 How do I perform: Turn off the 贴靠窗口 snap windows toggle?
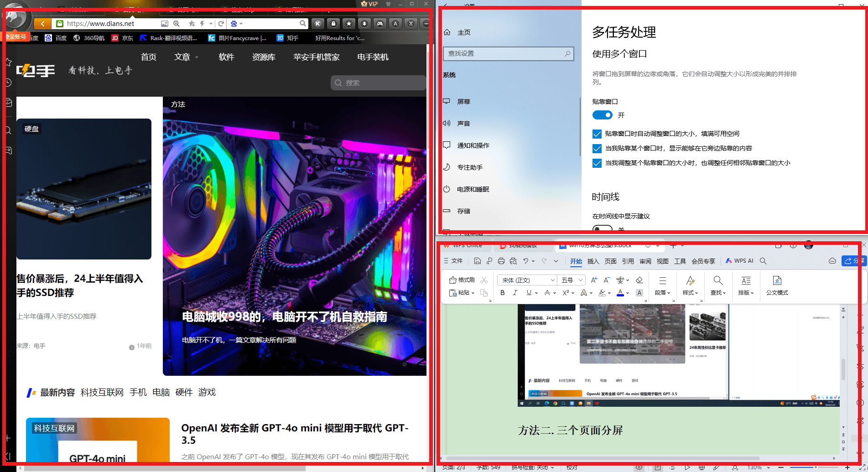pyautogui.click(x=603, y=115)
